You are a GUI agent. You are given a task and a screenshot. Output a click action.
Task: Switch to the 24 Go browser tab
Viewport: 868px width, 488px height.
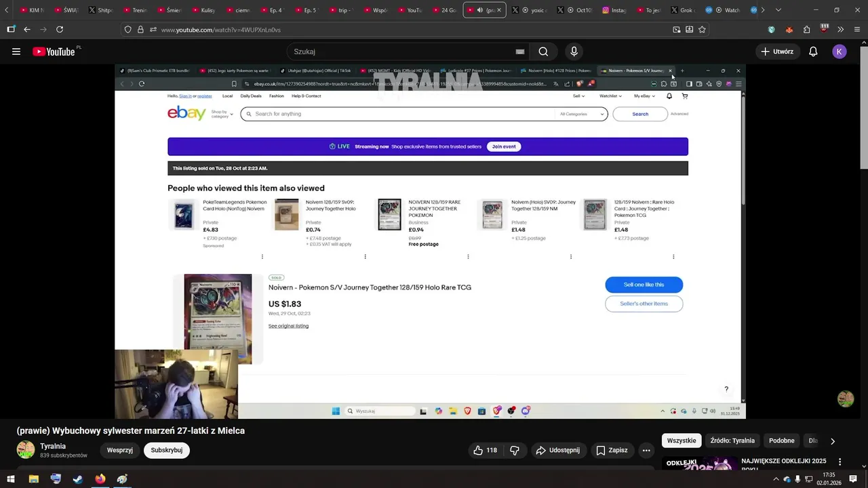(x=443, y=10)
